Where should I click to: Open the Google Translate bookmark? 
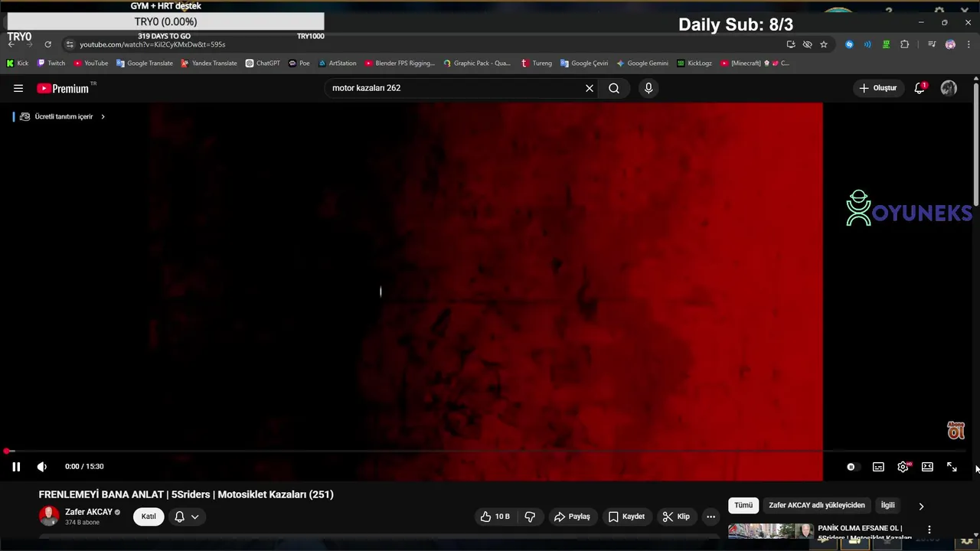pyautogui.click(x=145, y=64)
